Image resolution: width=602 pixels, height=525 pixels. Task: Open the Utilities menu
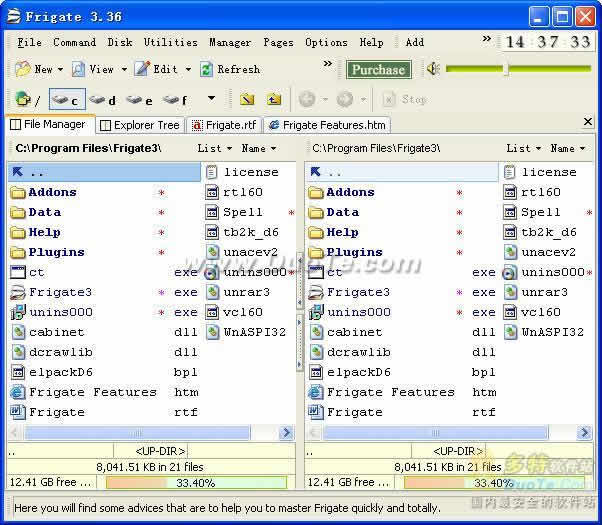[170, 42]
